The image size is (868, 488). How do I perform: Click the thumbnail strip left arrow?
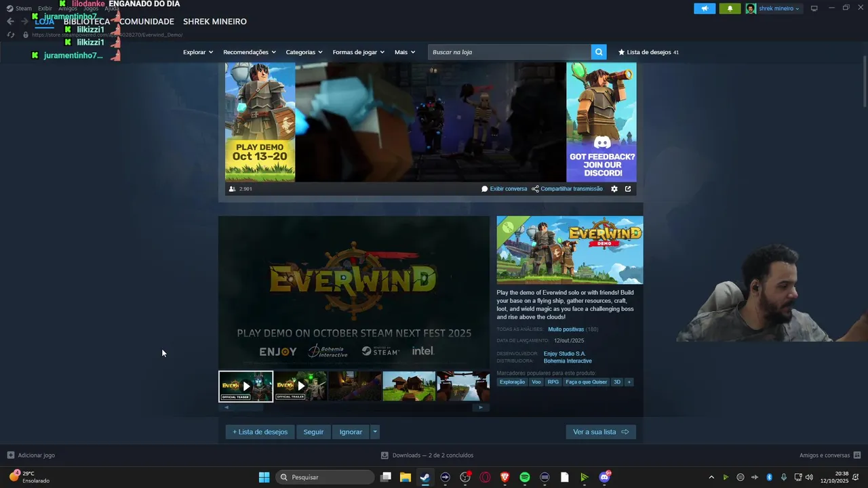(226, 407)
